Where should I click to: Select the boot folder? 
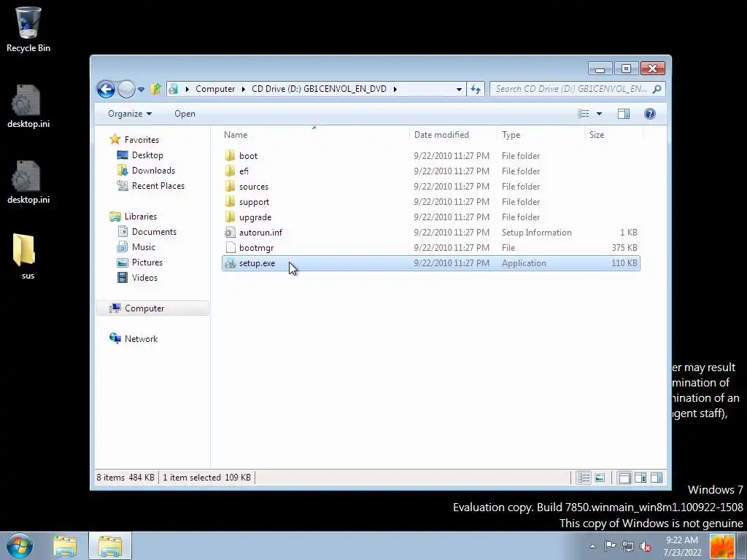coord(430,156)
